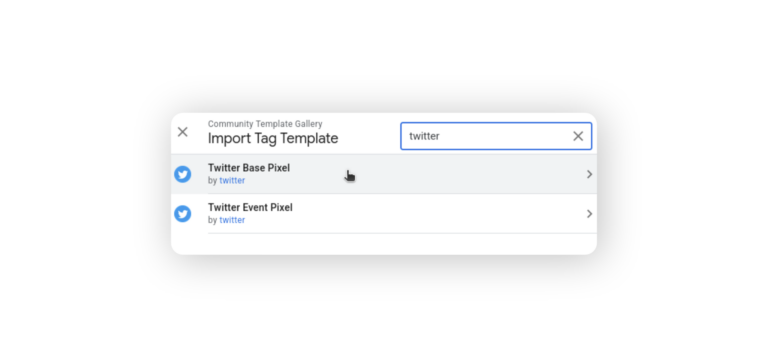This screenshot has width=768, height=360.
Task: Click the bird icon beside Twitter Event Pixel
Action: tap(183, 214)
